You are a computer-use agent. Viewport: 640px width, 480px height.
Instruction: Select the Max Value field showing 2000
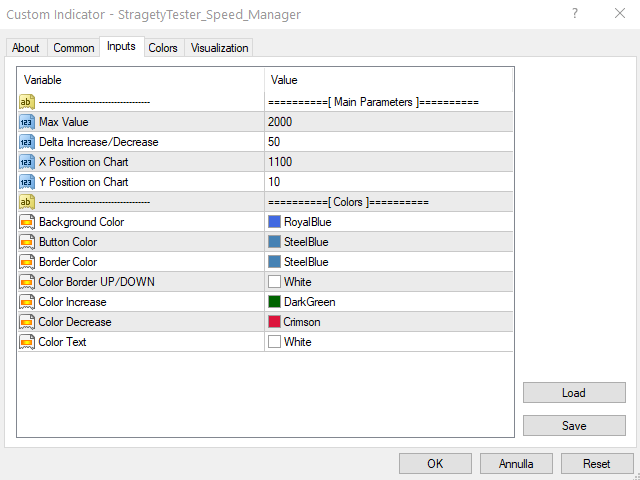(388, 122)
